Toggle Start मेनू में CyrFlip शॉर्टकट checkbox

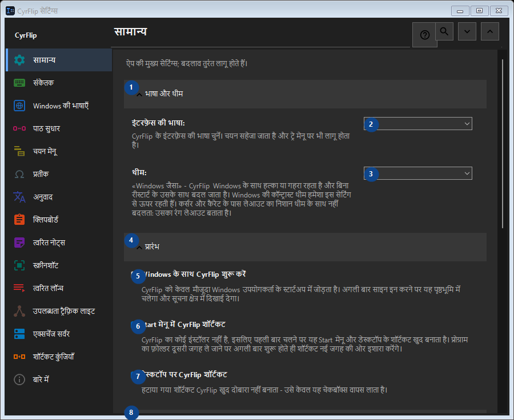(x=135, y=325)
